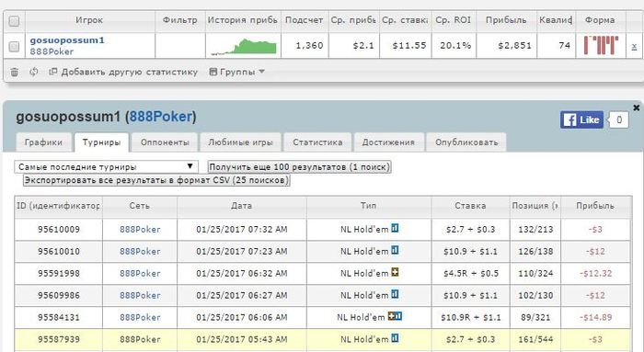Click total profit $2,851
Viewport: 644px width, 352px height.
(514, 46)
